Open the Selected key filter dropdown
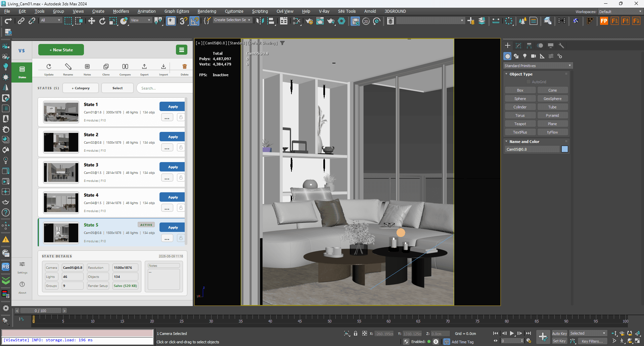644x346 pixels. [x=588, y=333]
